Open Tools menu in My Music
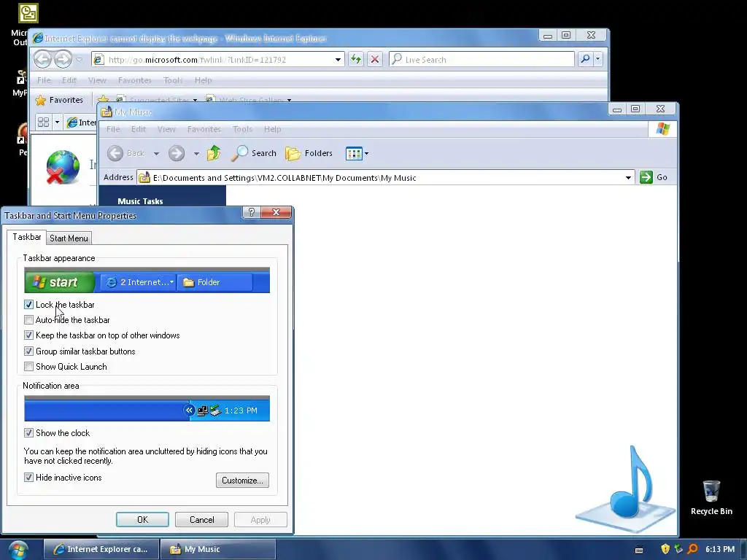747x560 pixels. pyautogui.click(x=242, y=129)
